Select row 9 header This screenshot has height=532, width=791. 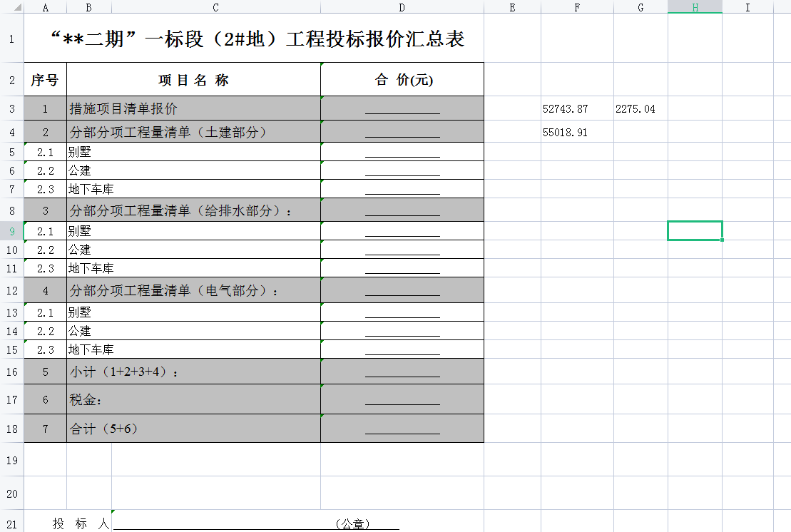11,230
